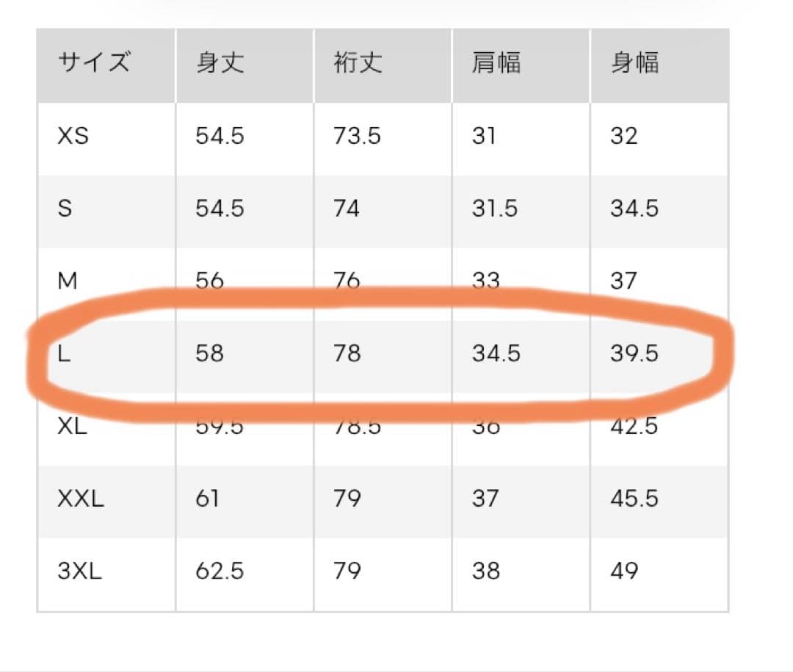The width and height of the screenshot is (793, 672).
Task: Select the 73.5 value in XS row
Action: coord(357,136)
